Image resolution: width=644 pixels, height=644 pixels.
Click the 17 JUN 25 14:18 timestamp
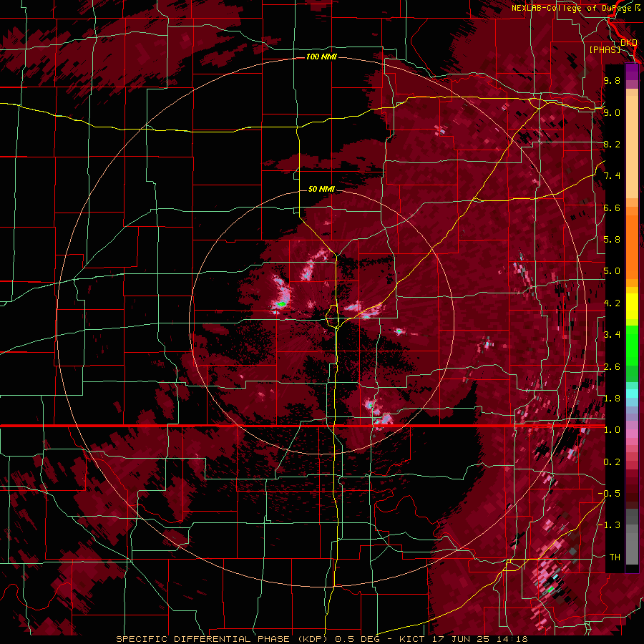(x=480, y=639)
